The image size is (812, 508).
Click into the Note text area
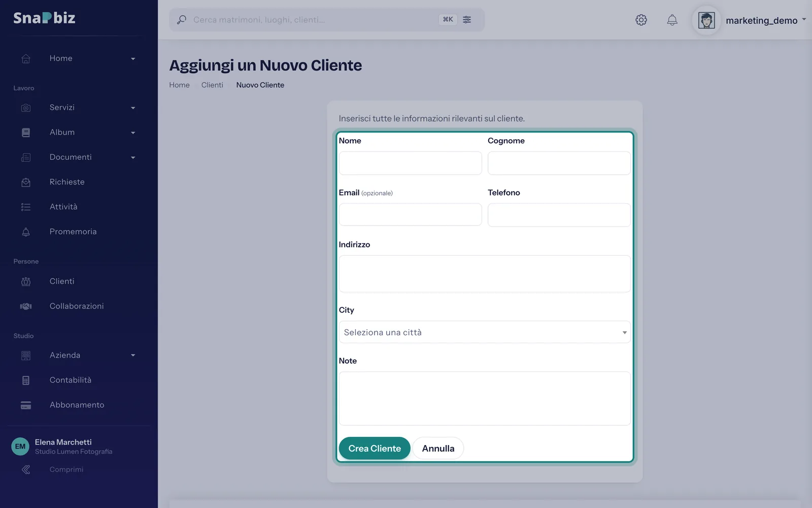(x=485, y=398)
